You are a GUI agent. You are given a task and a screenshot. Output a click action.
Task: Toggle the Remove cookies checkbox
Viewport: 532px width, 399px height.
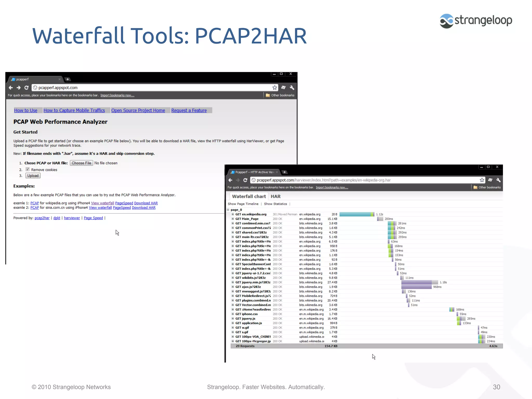(x=28, y=169)
